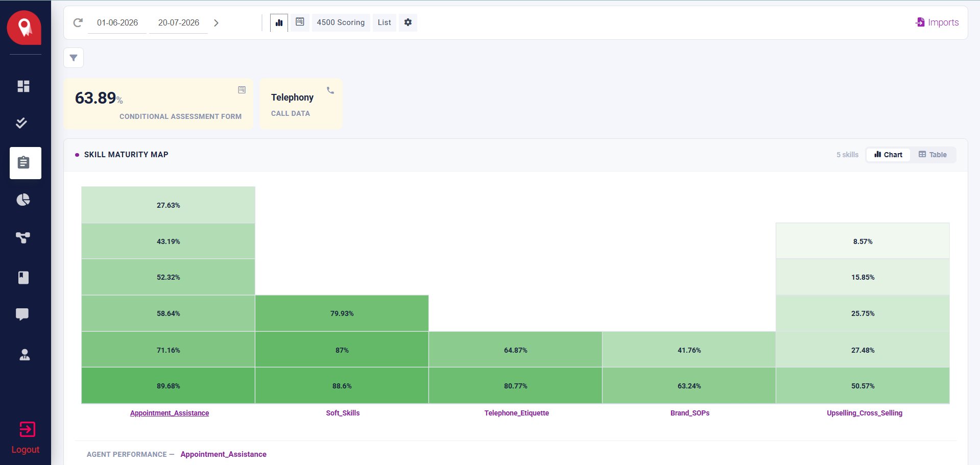Switch to form view icon in toolbar

(300, 22)
